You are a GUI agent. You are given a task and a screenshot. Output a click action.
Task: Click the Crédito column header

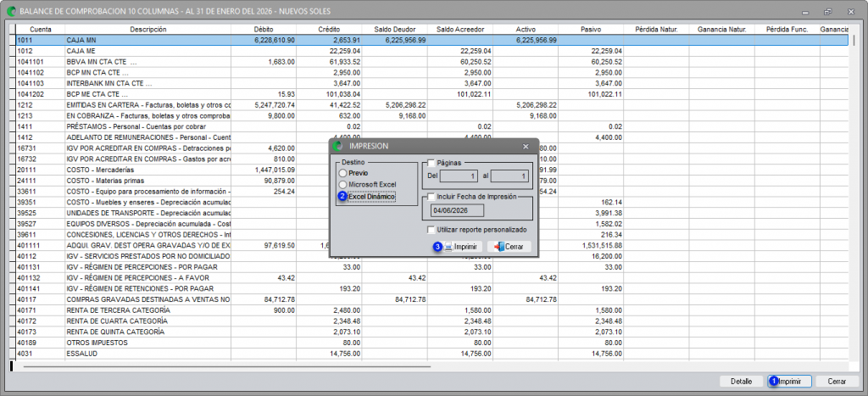tap(329, 30)
